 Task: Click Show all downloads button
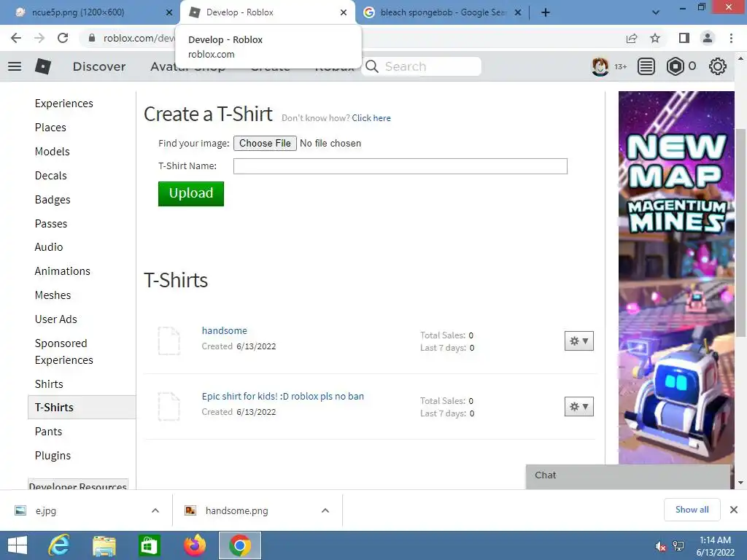tap(692, 510)
